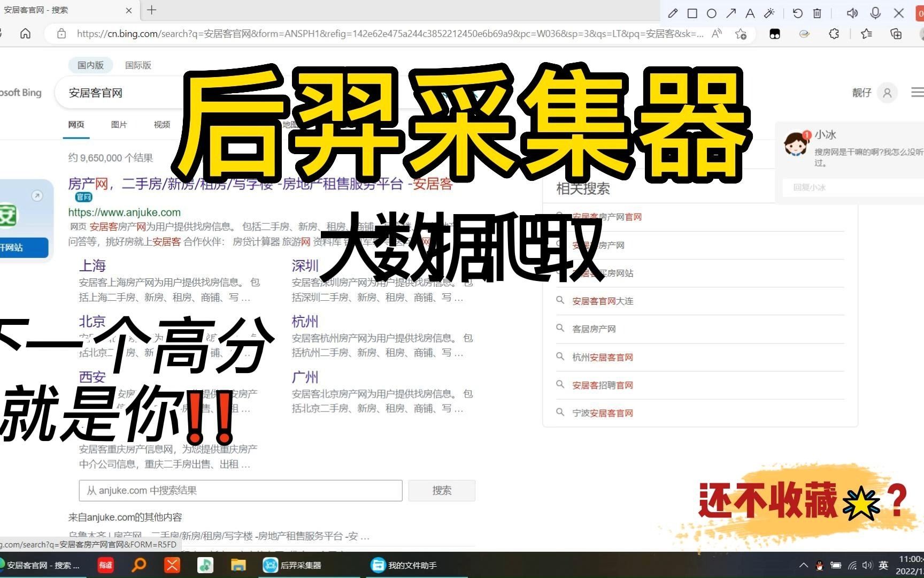This screenshot has height=578, width=924.
Task: Select the circle annotation tool
Action: click(711, 13)
